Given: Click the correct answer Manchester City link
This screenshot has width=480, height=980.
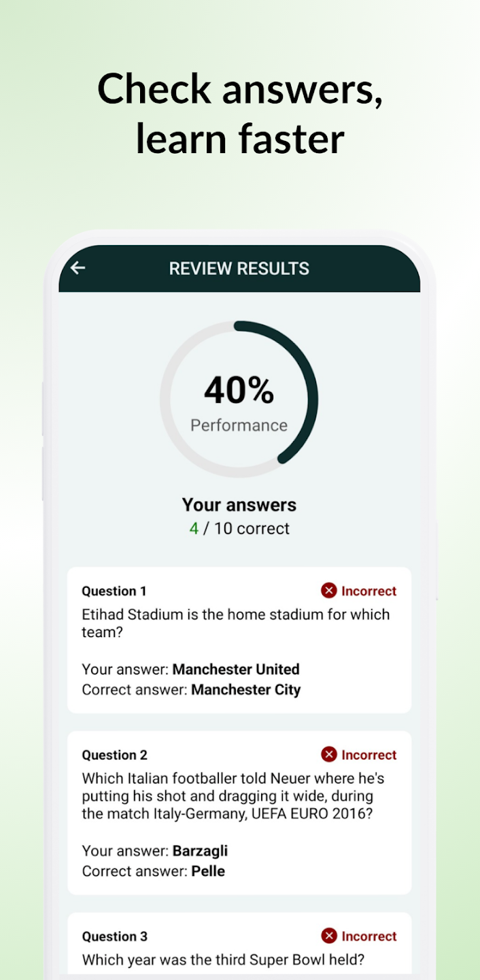Looking at the screenshot, I should point(246,689).
